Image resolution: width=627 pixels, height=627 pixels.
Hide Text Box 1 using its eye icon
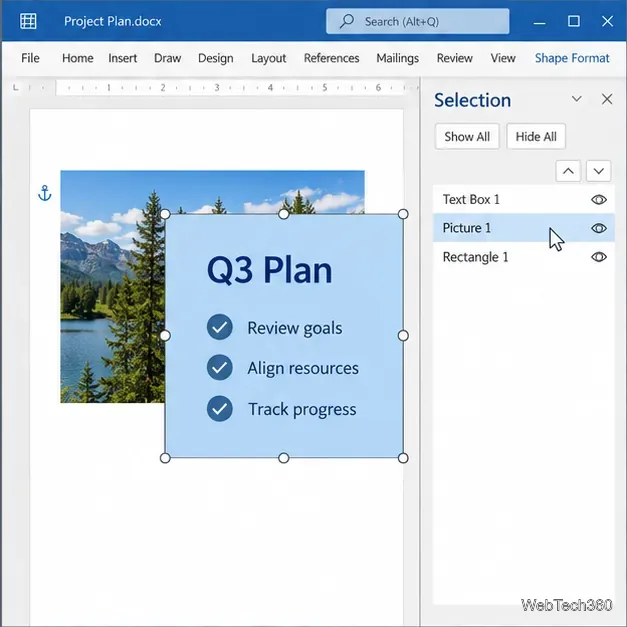pos(599,200)
